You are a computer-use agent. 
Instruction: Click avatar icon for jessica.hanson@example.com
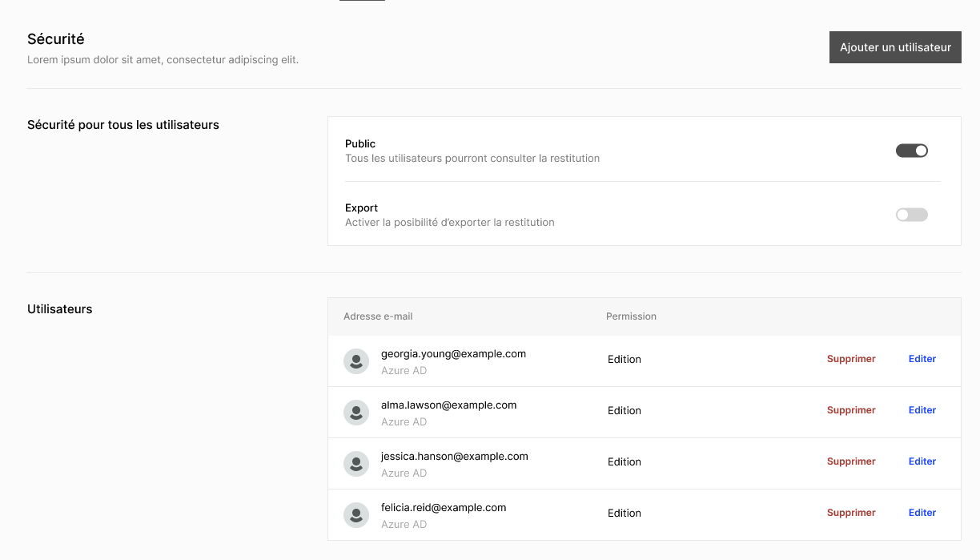[356, 464]
